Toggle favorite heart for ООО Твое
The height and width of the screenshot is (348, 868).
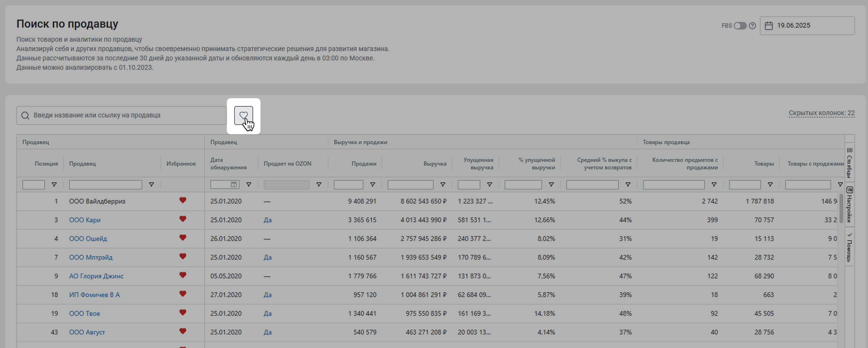[183, 313]
